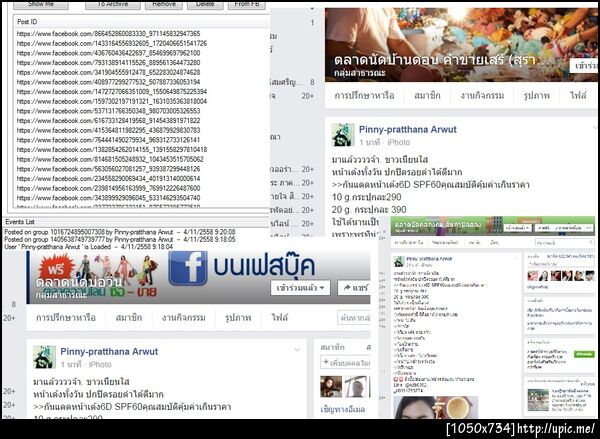Open รูปภาพ tab in ตลาดนัดบ้านดอน group

536,95
